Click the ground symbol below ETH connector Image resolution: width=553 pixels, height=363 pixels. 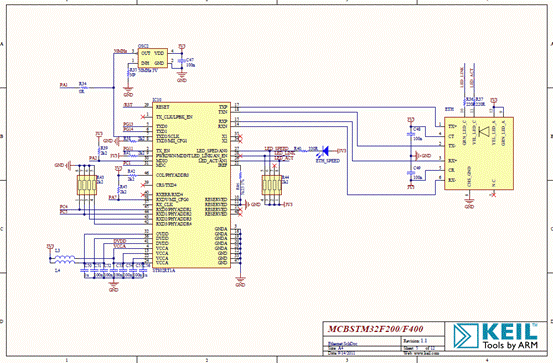point(469,203)
